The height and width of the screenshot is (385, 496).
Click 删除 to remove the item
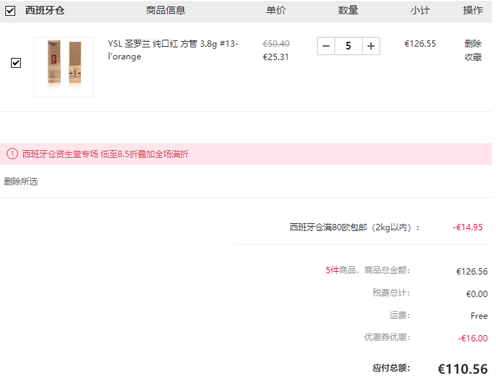(x=473, y=44)
